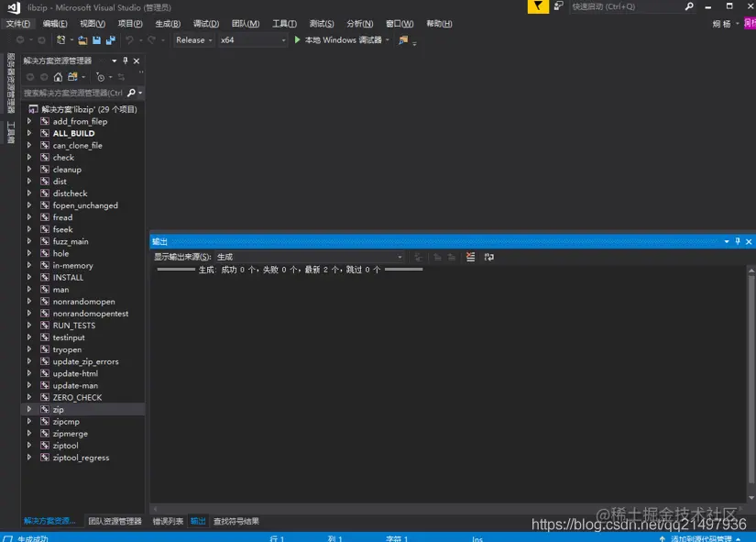Open the 文件(F) menu
Screen dimensions: 756x542
[17, 24]
